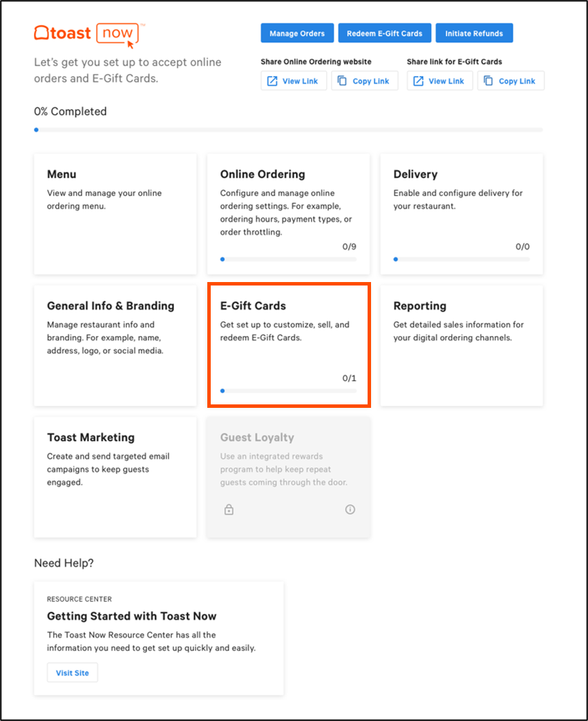
Task: Open the Menu card
Action: click(x=115, y=214)
